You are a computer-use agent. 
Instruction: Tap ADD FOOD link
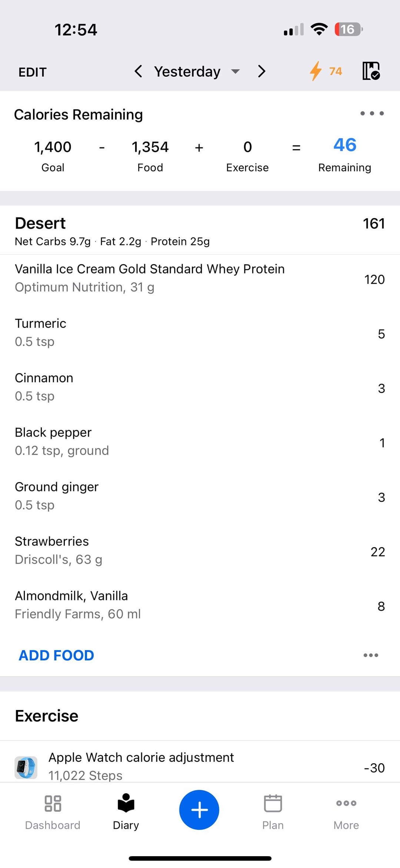tap(56, 655)
